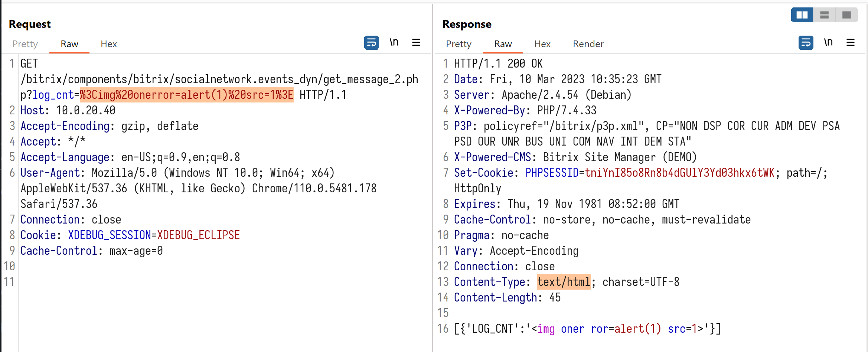
Task: Click the XDEBUG_ECLIPSE cookie value in the request
Action: [x=198, y=235]
